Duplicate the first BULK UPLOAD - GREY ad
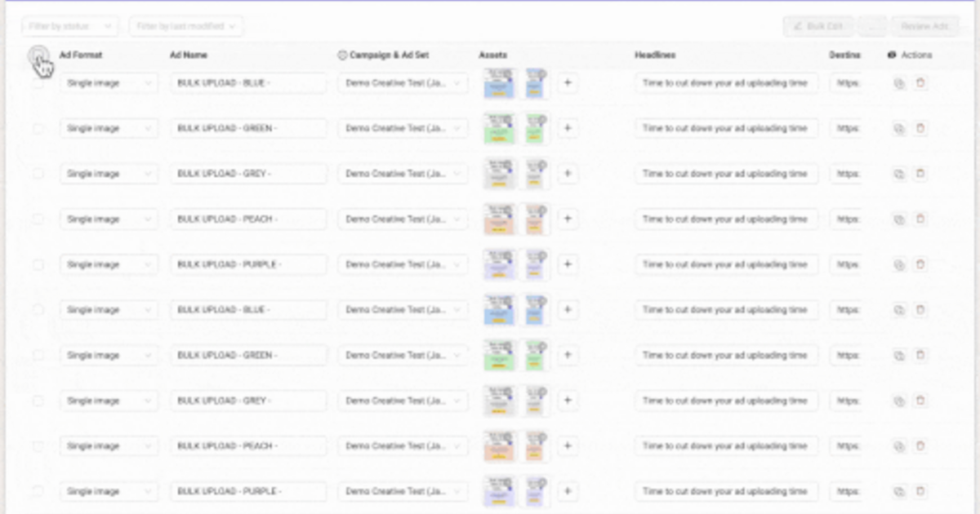This screenshot has height=514, width=980. 899,174
